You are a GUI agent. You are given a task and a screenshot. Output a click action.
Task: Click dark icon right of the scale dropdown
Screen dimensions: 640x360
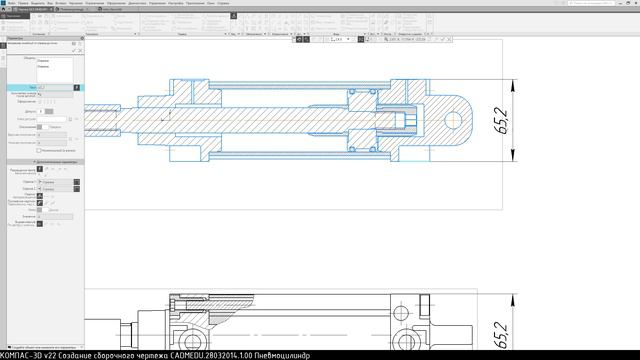click(x=361, y=39)
